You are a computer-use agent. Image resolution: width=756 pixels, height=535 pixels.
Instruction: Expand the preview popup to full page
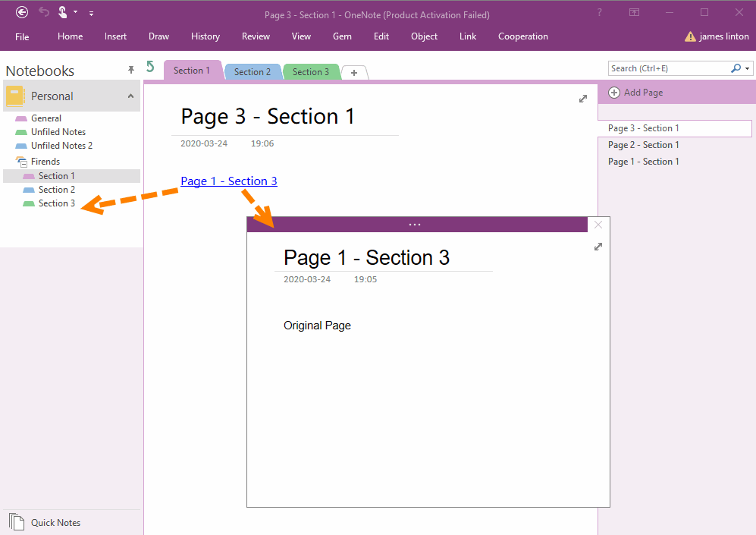click(x=598, y=247)
